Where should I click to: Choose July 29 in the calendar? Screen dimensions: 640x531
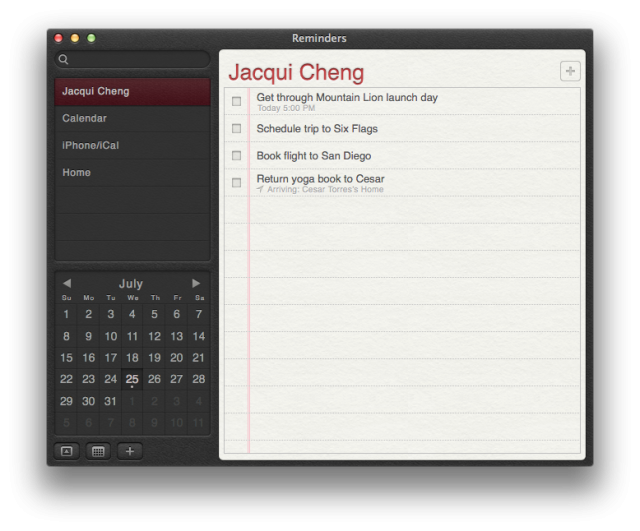pos(66,401)
